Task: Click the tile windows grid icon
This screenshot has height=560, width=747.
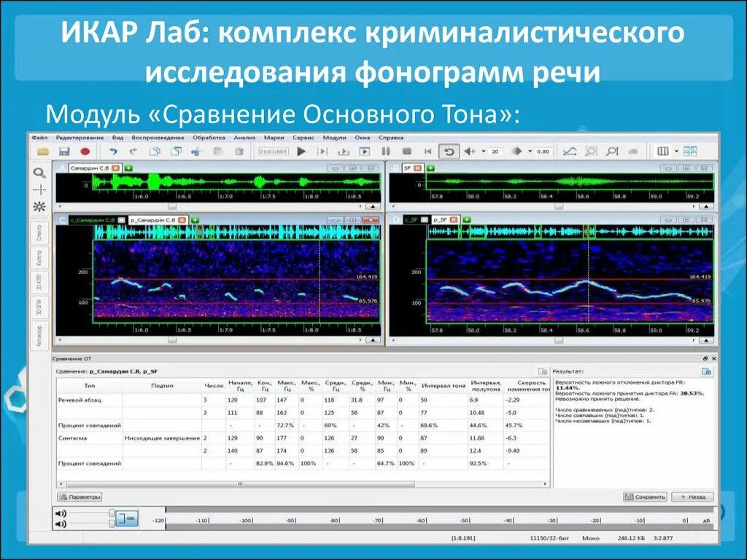Action: click(x=690, y=152)
